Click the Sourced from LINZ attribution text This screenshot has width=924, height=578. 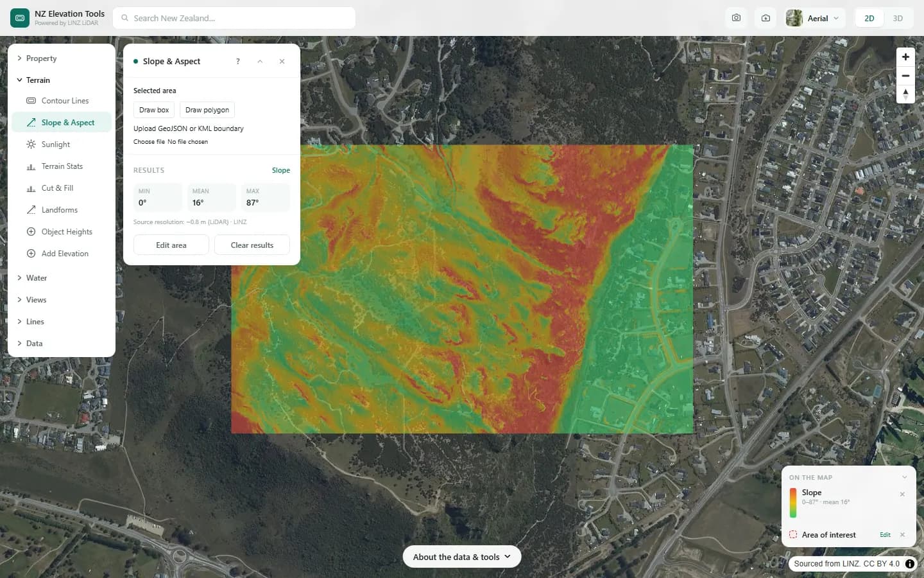tap(846, 564)
